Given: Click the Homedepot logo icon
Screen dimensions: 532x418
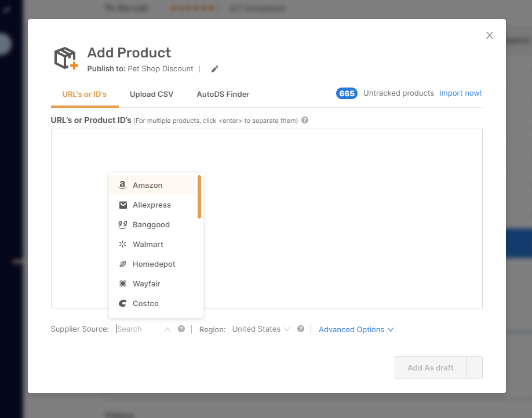Looking at the screenshot, I should pos(123,264).
